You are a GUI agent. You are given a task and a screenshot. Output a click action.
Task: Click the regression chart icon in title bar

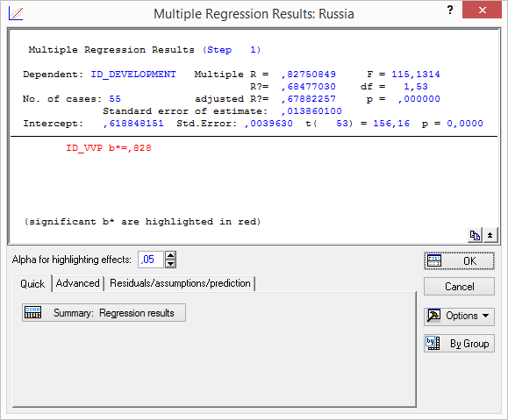click(16, 13)
